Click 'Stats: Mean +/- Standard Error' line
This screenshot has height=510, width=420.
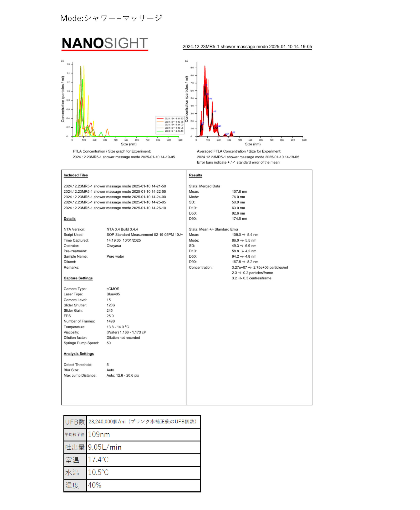(x=214, y=229)
